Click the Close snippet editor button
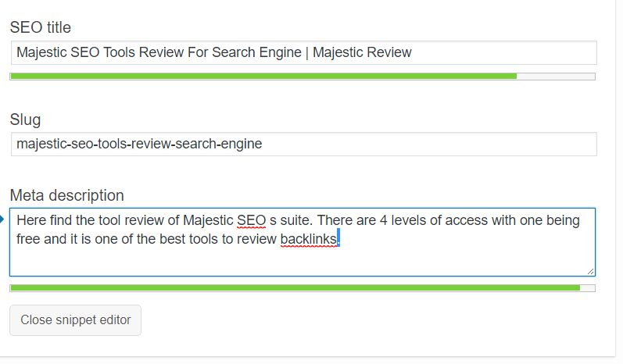 pyautogui.click(x=76, y=320)
